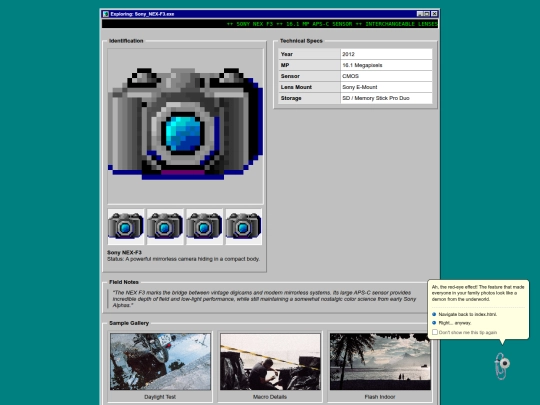This screenshot has width=540, height=405.
Task: Click the 'Identification' group heading
Action: click(126, 41)
